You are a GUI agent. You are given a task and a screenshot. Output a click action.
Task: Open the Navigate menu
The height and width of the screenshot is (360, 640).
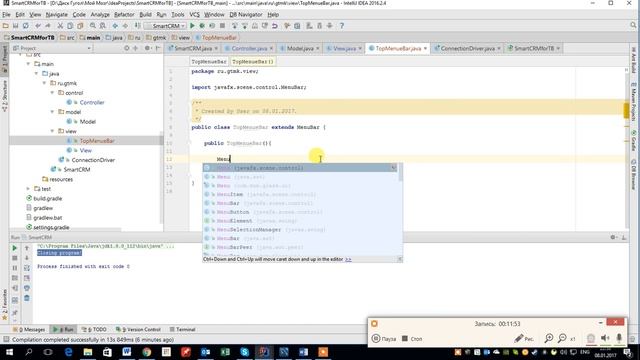57,15
